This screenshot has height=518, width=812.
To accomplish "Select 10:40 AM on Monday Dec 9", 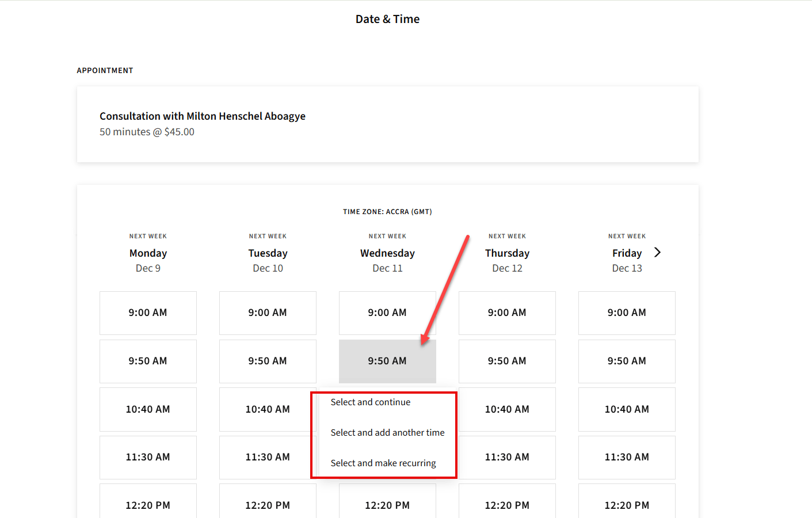I will (x=148, y=409).
